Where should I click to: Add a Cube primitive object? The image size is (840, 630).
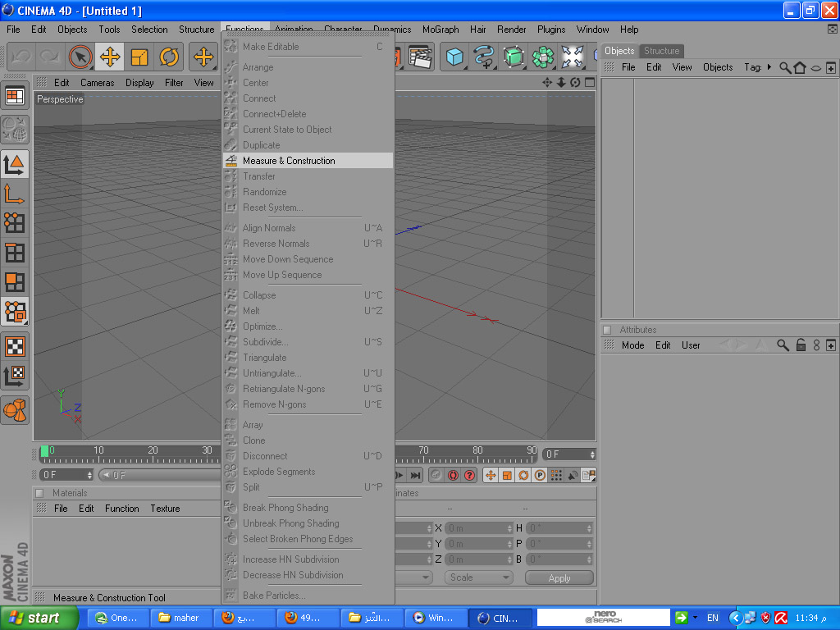pos(454,57)
